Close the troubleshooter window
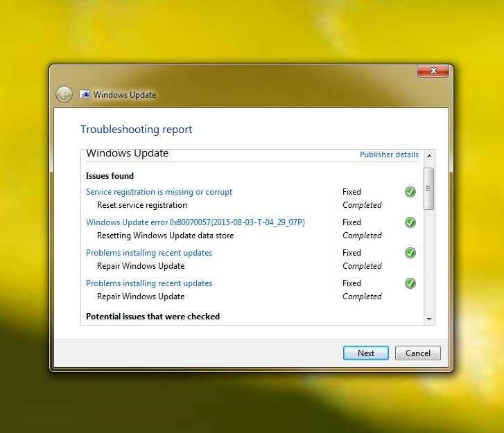504x433 pixels. (x=433, y=71)
